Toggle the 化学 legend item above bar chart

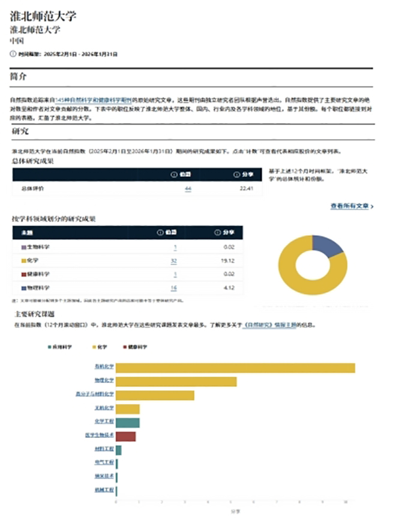[x=100, y=347]
